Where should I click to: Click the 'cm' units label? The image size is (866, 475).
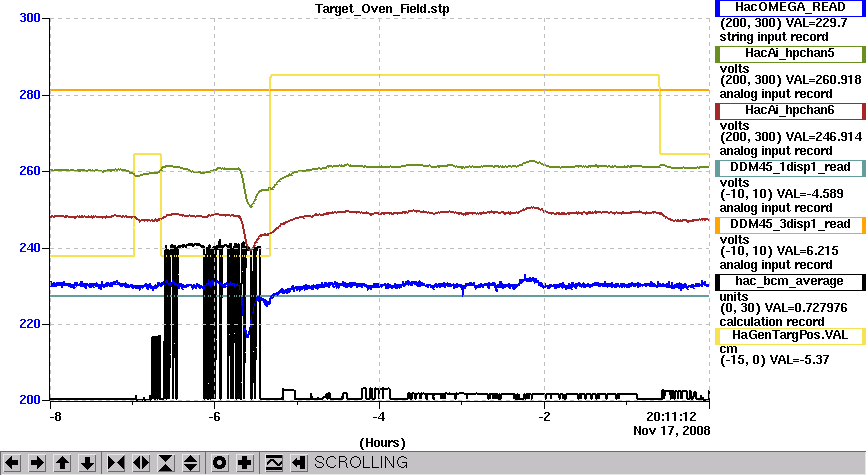728,349
